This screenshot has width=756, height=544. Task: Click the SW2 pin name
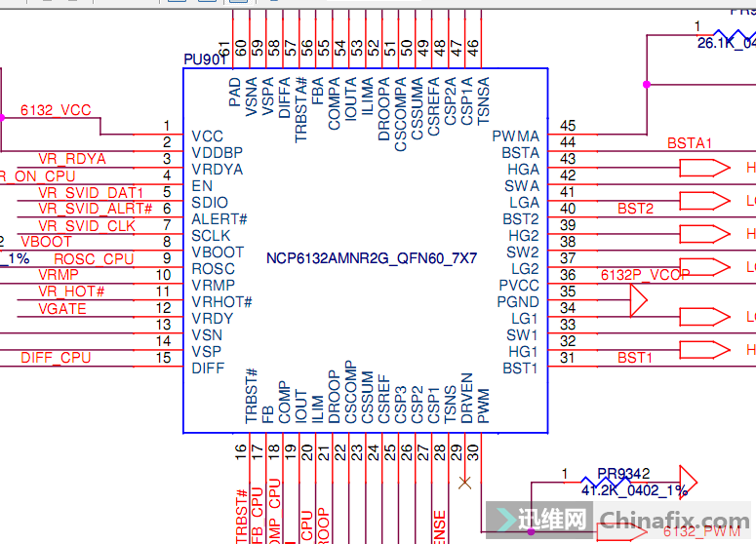pos(523,253)
